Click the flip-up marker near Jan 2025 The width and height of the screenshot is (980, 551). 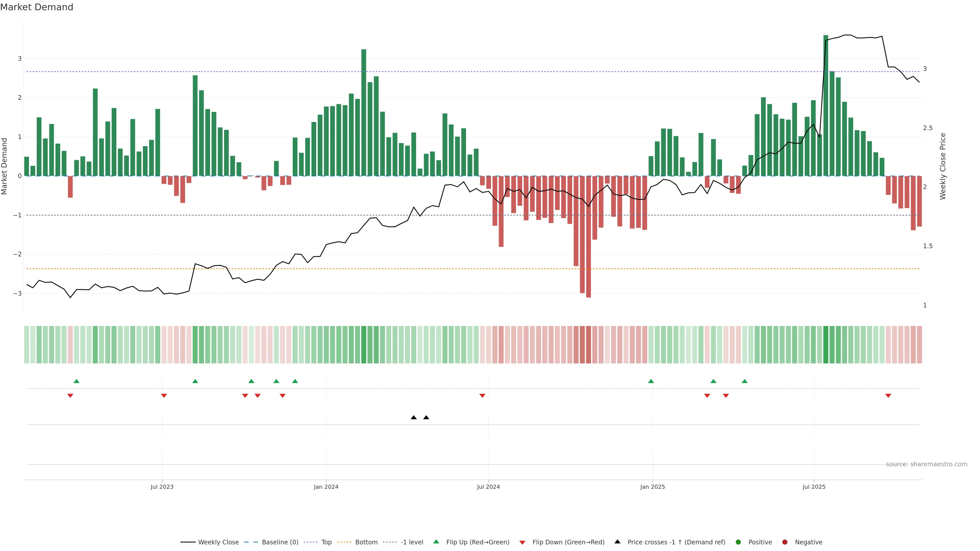point(651,381)
